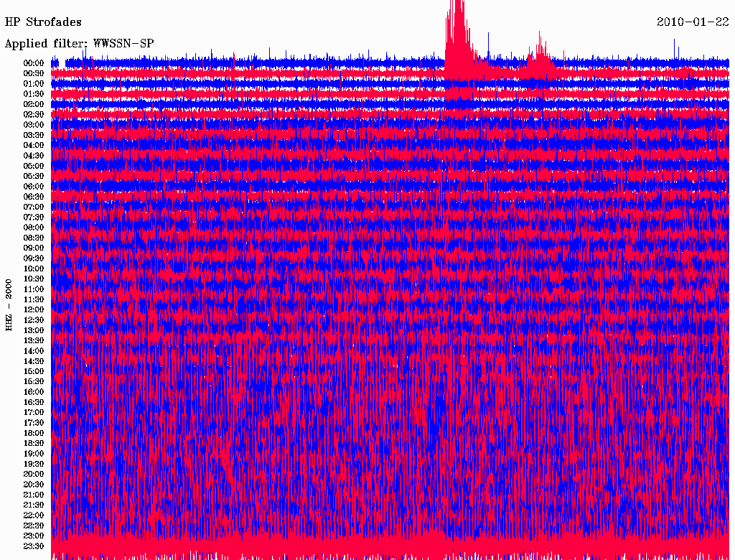Select the 11:30 time label

point(34,299)
